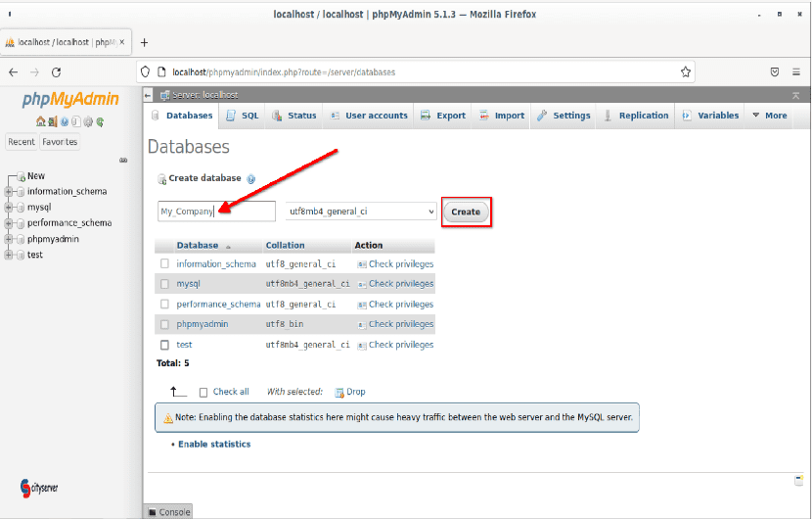
Task: Click Check privileges icon for mysql row
Action: pos(362,285)
